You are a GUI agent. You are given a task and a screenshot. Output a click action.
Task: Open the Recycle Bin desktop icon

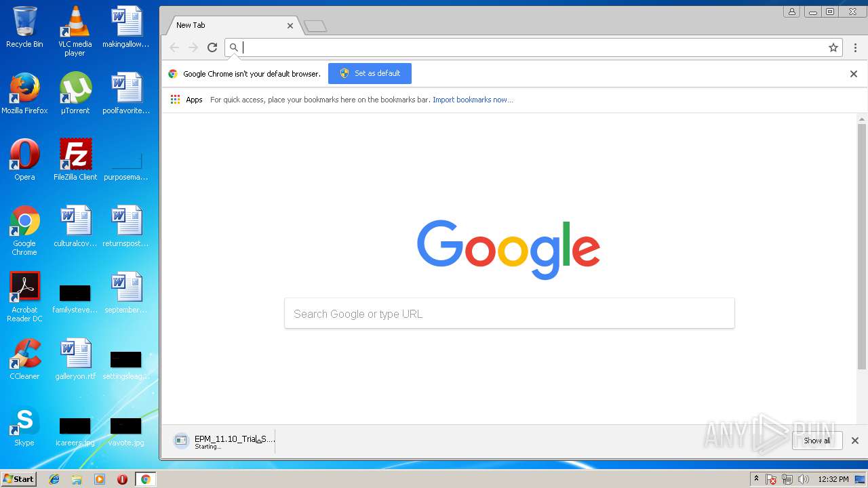(24, 27)
